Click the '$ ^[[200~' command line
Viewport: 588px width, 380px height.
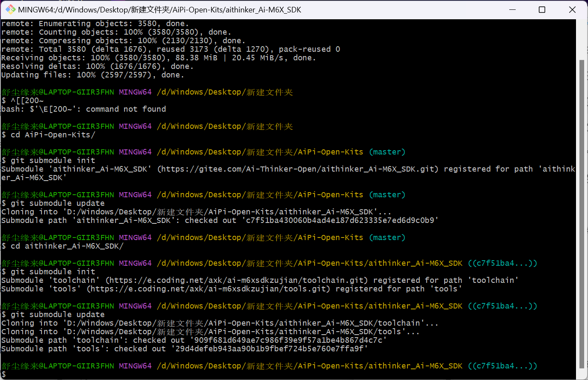[22, 101]
